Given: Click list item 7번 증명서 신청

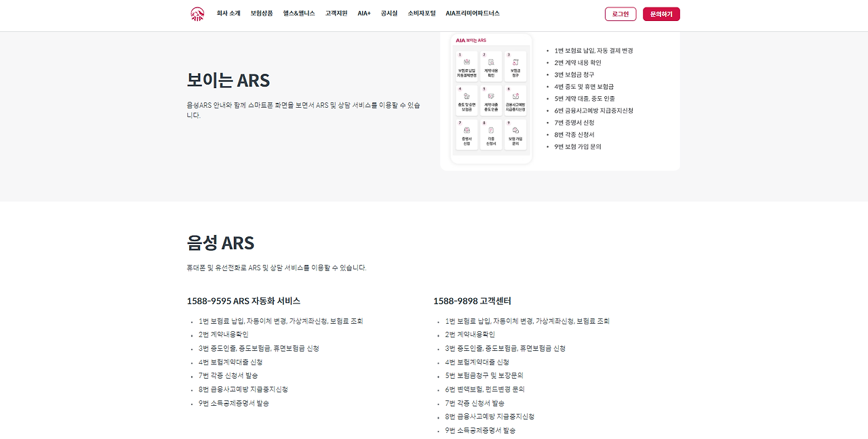Looking at the screenshot, I should point(574,123).
